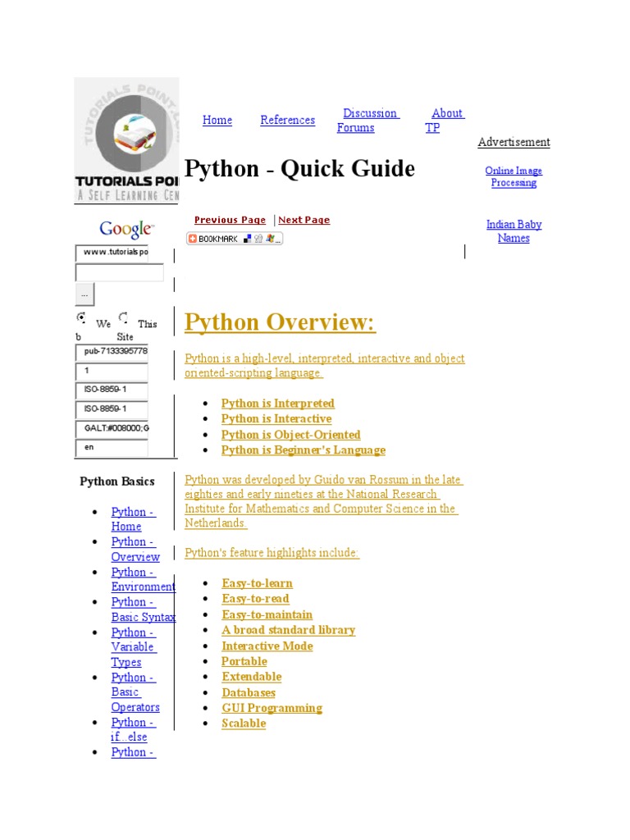Click 'Extendable' feature item
630x840 pixels.
[x=252, y=677]
